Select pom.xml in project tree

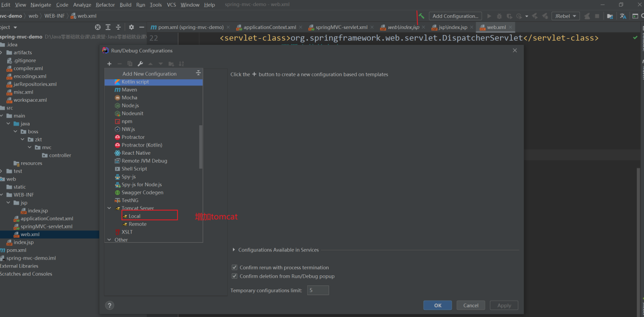tap(16, 250)
